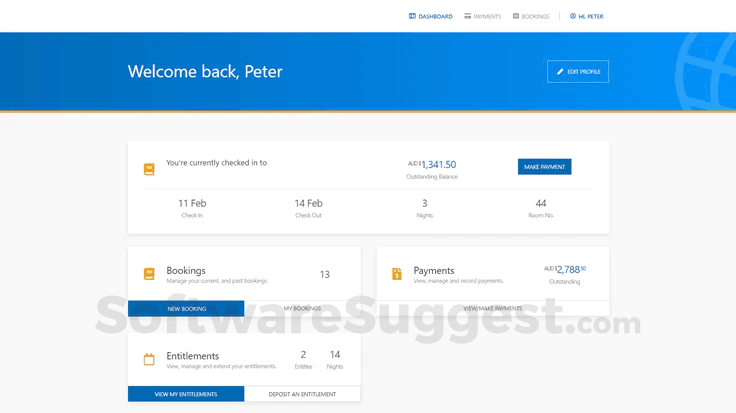Click the Dashboard icon in top navigation
The image size is (736, 413).
(412, 16)
